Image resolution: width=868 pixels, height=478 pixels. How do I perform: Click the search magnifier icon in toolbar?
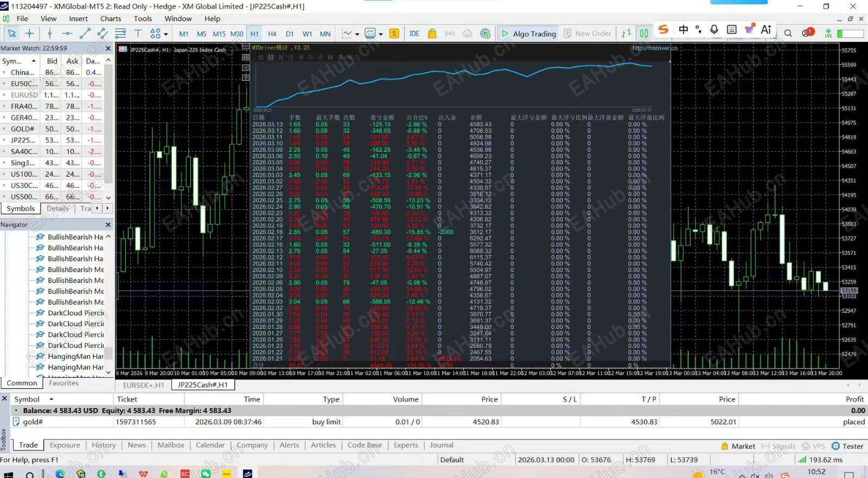coord(788,34)
